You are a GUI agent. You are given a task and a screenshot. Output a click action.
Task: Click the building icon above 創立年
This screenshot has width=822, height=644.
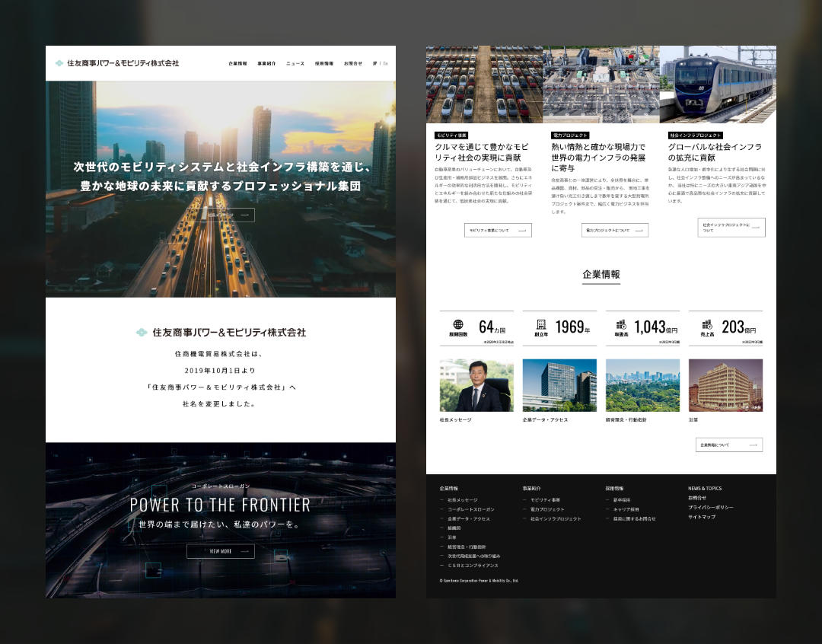click(541, 324)
